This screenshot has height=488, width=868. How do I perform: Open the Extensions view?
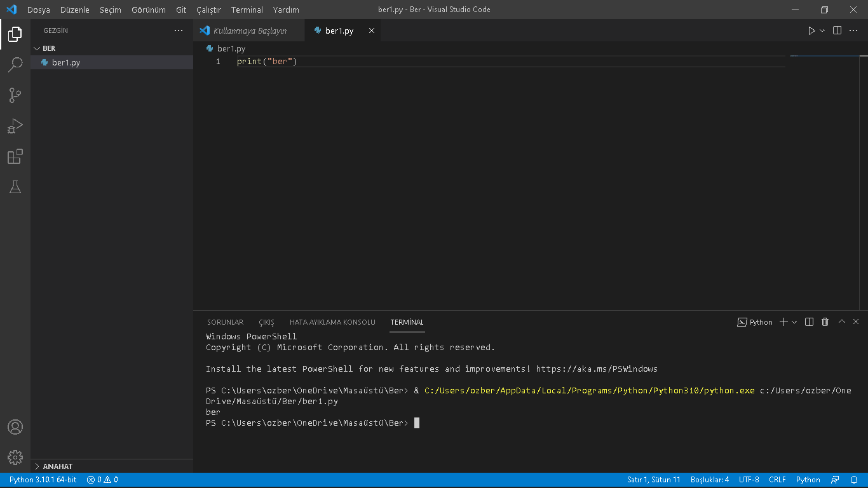point(15,156)
